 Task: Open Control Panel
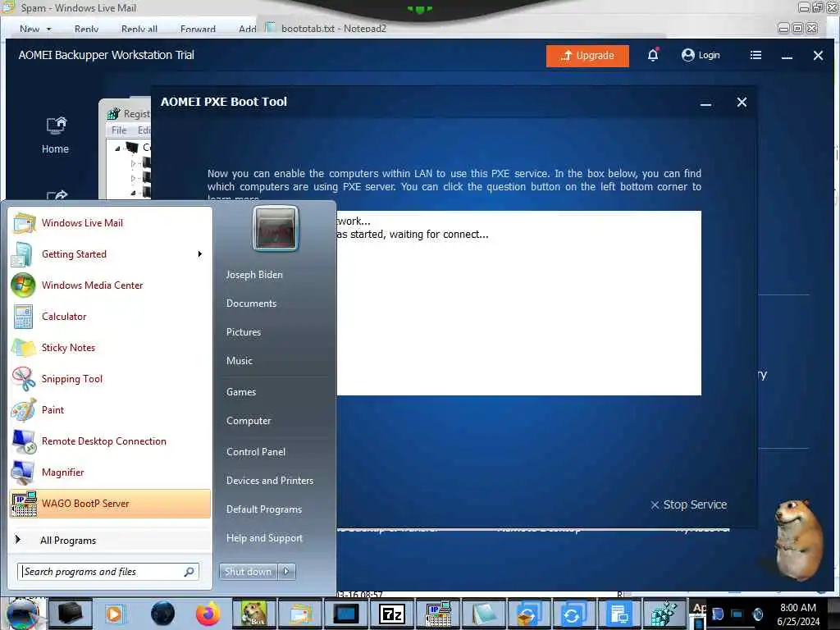tap(256, 452)
